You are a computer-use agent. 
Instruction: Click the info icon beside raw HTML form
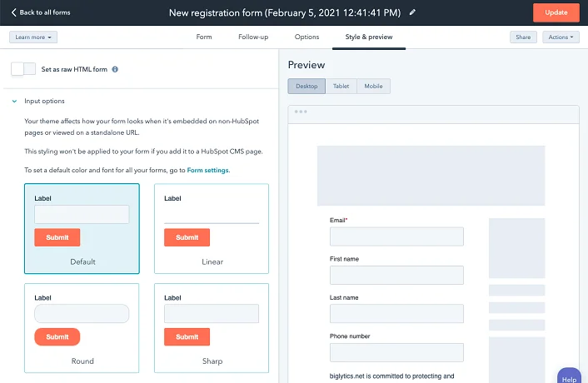click(x=115, y=69)
